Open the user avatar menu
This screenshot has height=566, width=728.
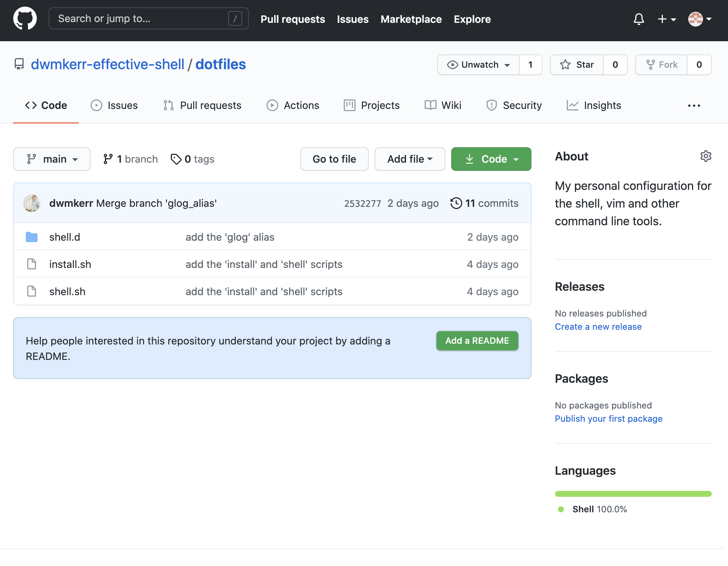700,19
